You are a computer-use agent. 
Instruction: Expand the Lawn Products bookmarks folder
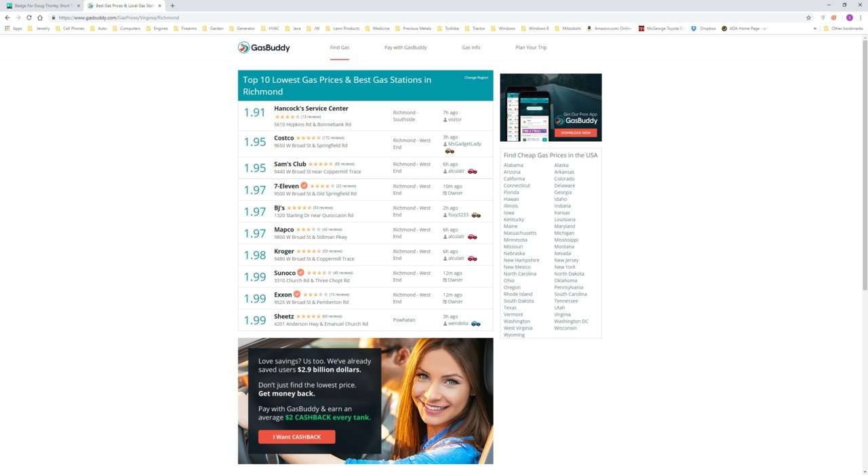pos(342,28)
